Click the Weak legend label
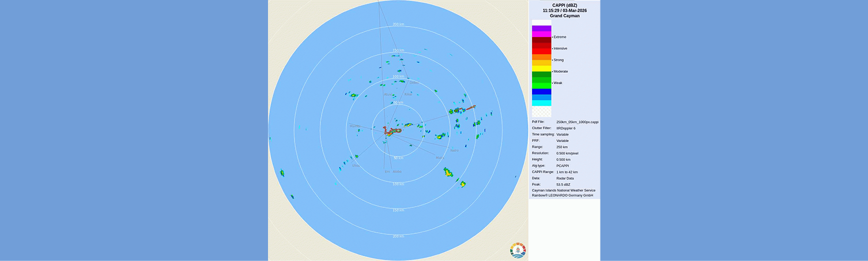Image resolution: width=868 pixels, height=261 pixels. [558, 83]
